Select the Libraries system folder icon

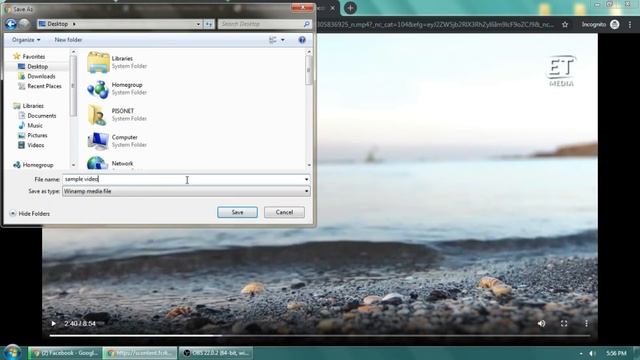coord(98,62)
